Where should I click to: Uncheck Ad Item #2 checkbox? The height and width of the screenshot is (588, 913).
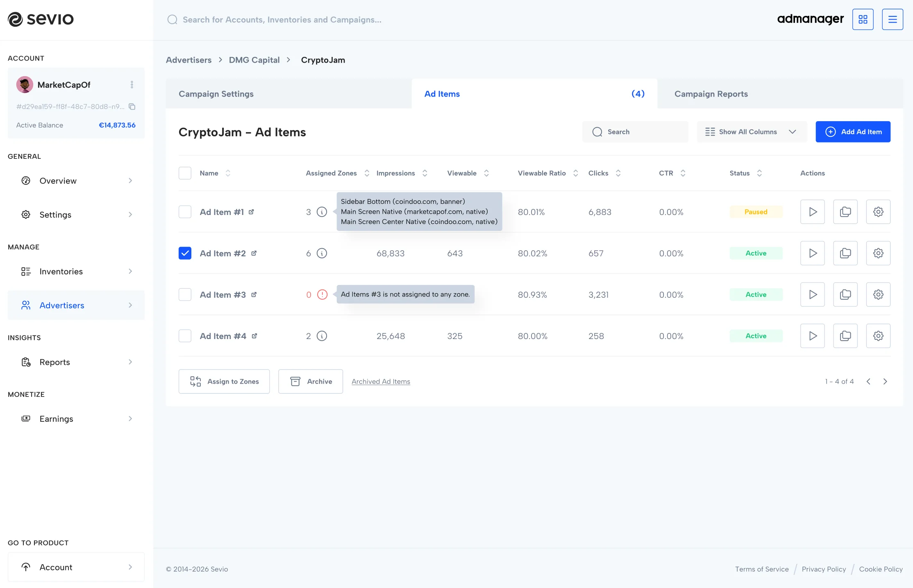coord(185,253)
